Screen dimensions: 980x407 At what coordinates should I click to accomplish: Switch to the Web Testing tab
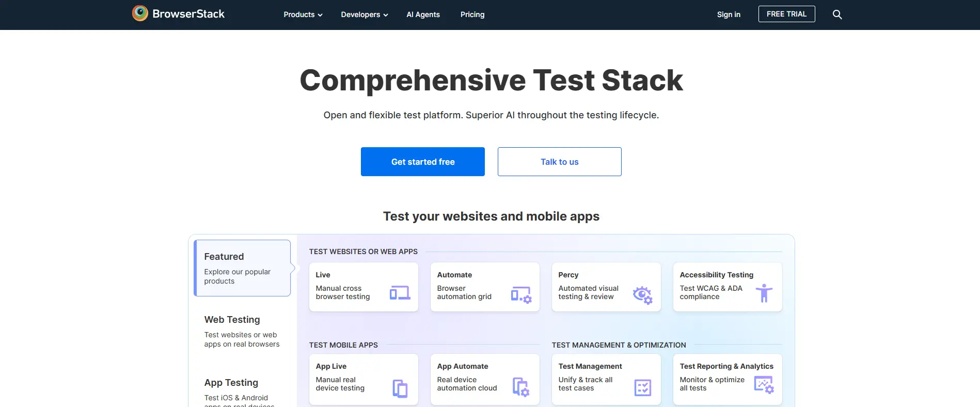[242, 331]
